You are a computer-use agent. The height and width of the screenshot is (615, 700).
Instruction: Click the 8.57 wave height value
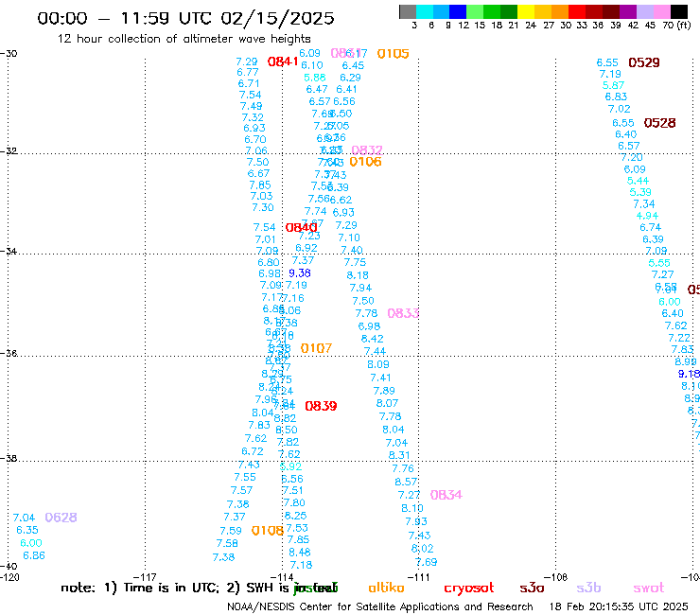pyautogui.click(x=406, y=482)
